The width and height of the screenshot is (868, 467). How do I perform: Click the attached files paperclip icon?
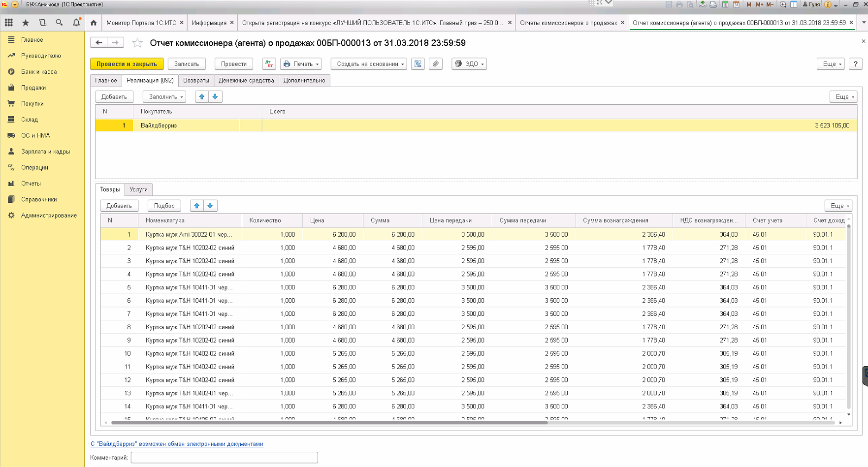click(x=436, y=64)
